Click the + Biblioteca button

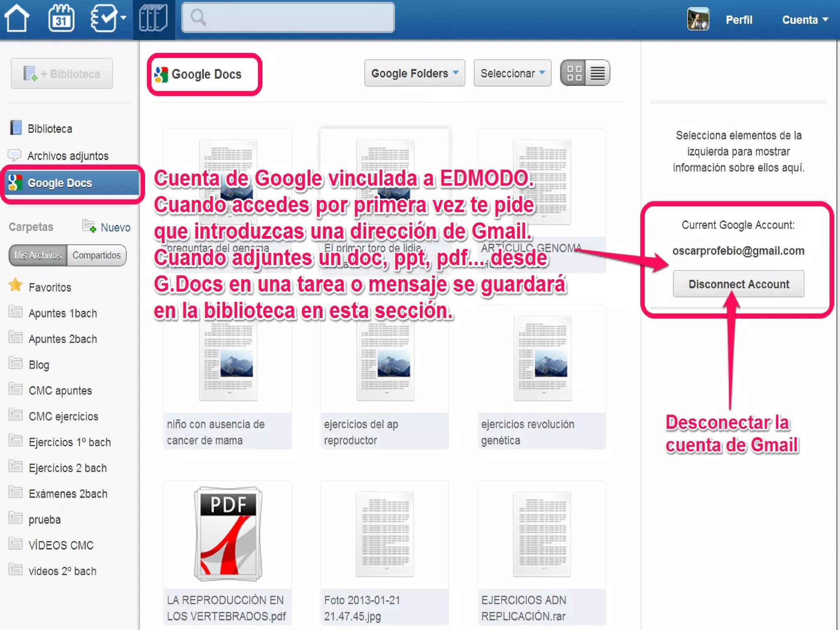(x=62, y=73)
